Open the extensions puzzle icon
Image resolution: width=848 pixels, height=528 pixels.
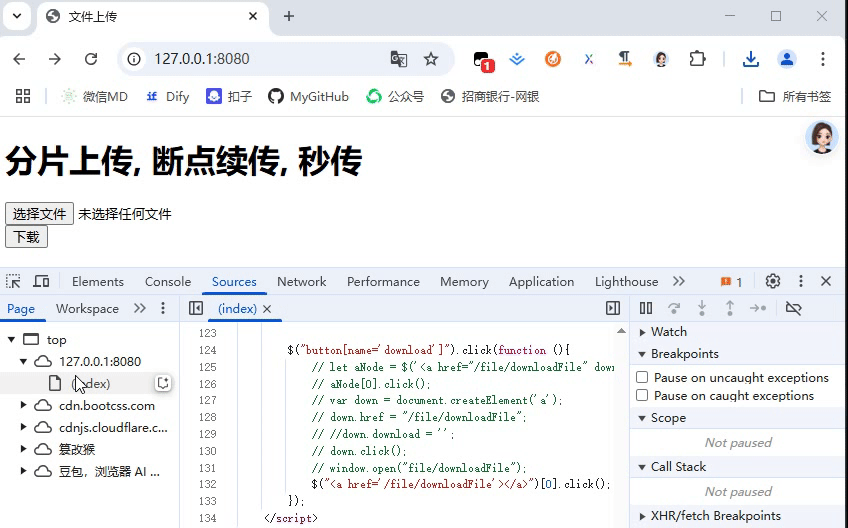pos(697,58)
